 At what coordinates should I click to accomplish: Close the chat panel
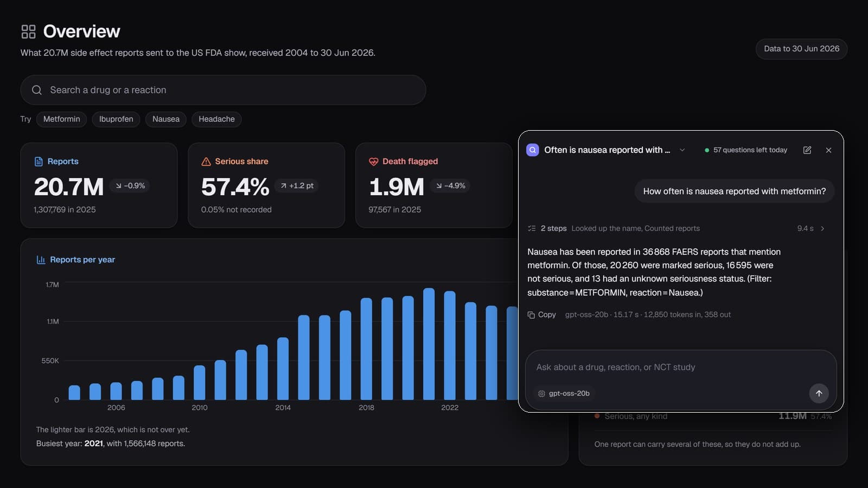(828, 150)
